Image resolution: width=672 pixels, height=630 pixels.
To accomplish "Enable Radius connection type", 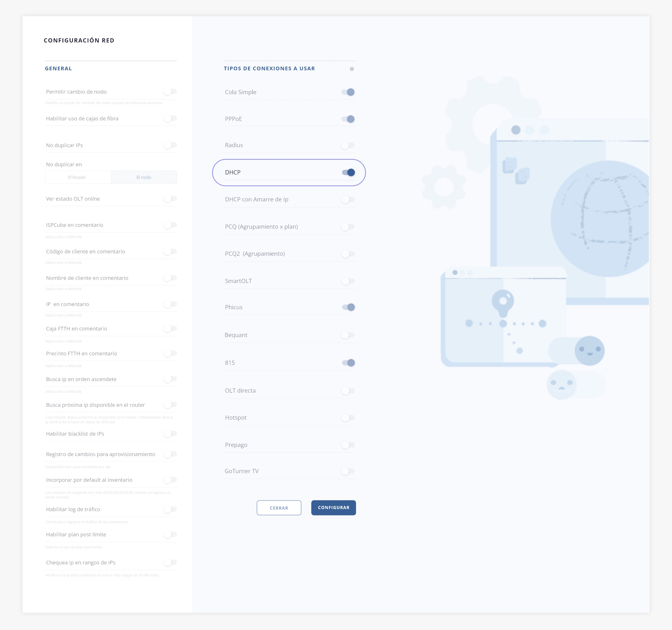I will pos(348,145).
